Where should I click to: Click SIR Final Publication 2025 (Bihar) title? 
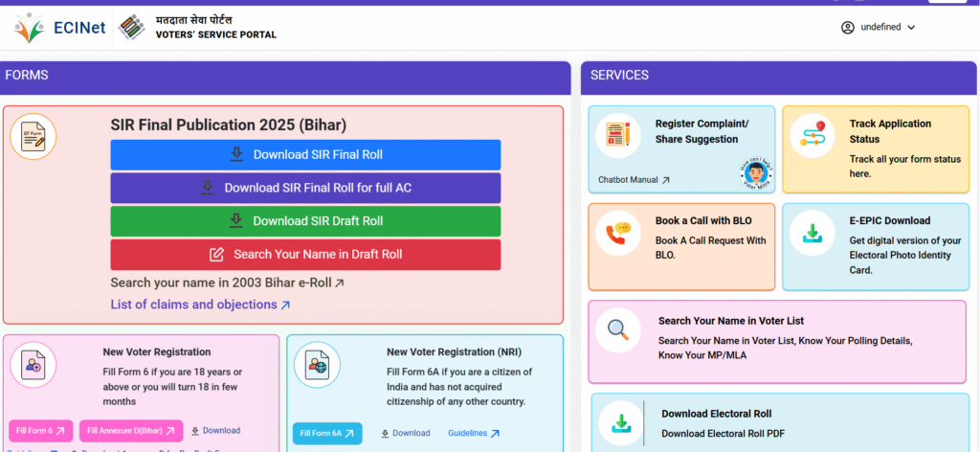point(228,125)
